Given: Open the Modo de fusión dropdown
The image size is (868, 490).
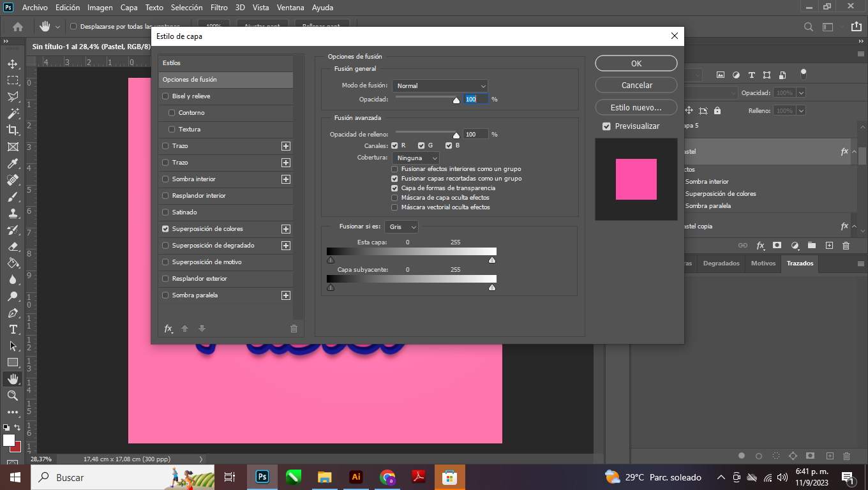Looking at the screenshot, I should [440, 85].
